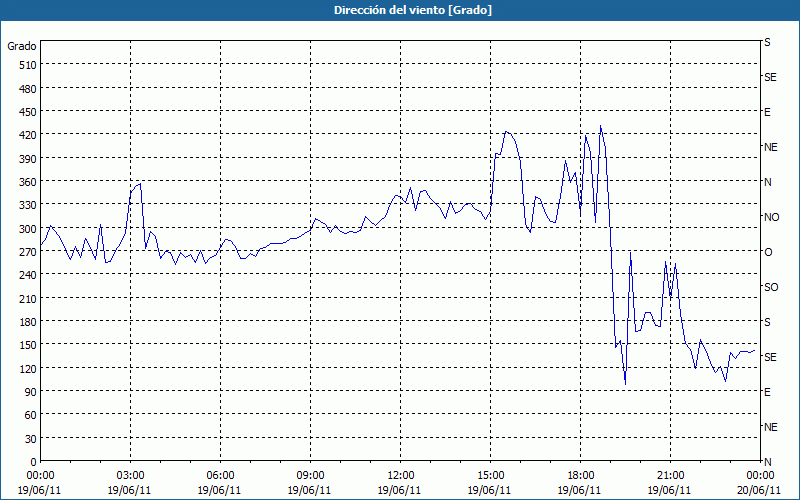Click the 210 degree axis label

point(28,299)
